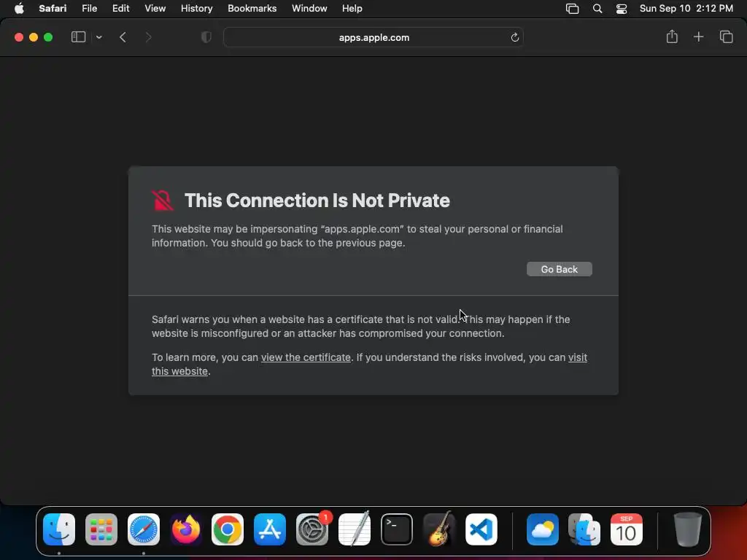The image size is (747, 560).
Task: Open the privacy report shield icon
Action: 206,37
